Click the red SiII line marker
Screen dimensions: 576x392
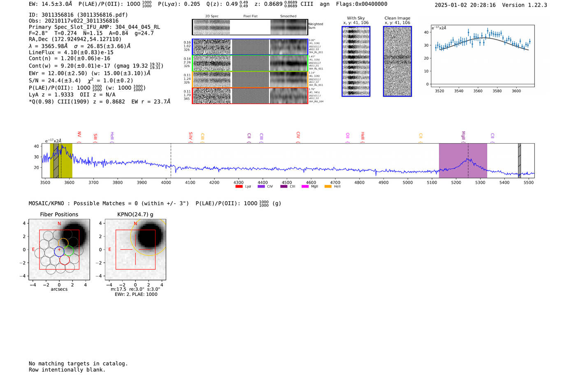pyautogui.click(x=95, y=138)
